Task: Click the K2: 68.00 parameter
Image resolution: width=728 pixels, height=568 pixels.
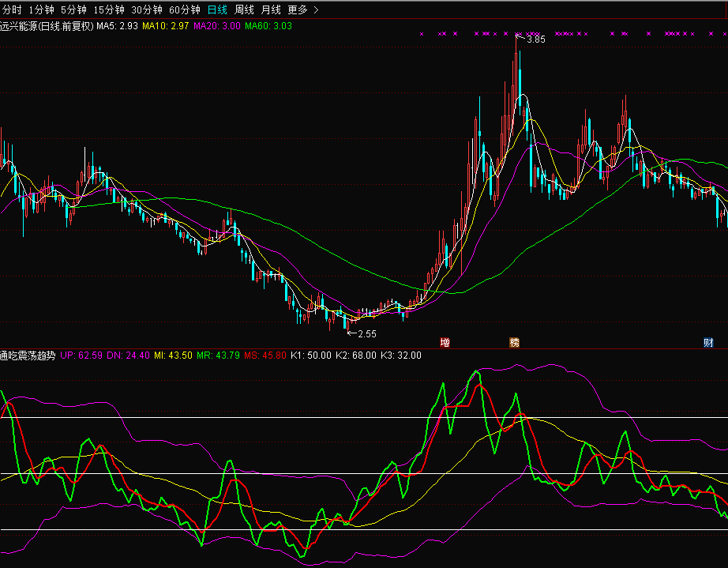Action: click(356, 355)
